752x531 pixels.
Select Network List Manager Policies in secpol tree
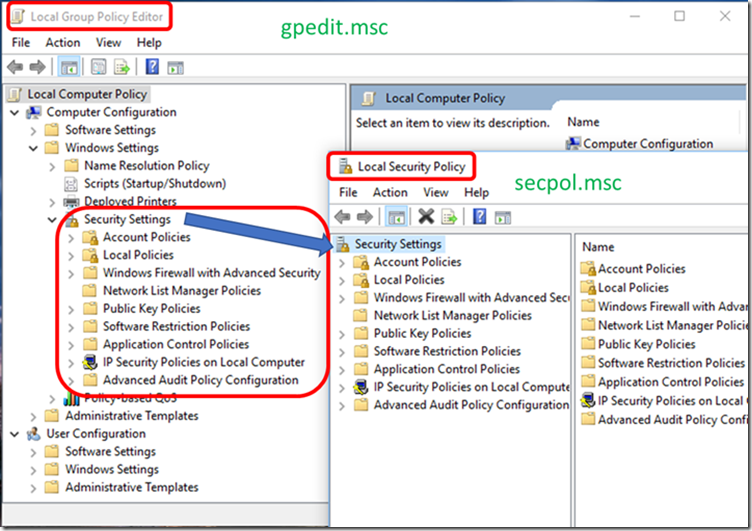pos(453,315)
